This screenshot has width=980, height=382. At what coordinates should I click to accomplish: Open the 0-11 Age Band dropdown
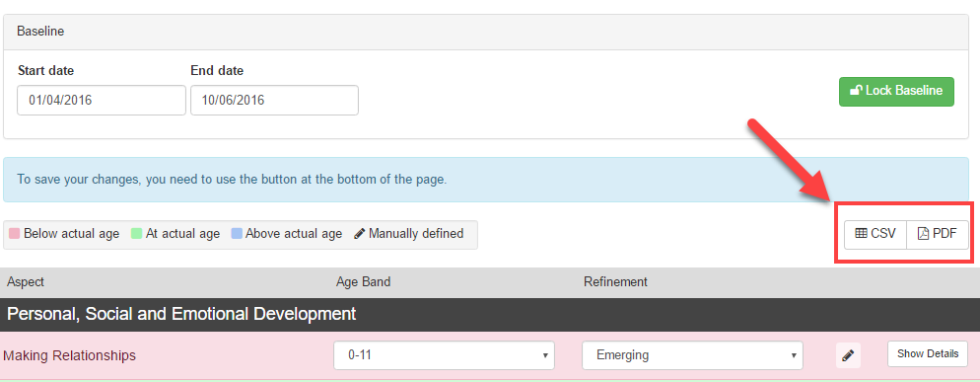[x=444, y=355]
